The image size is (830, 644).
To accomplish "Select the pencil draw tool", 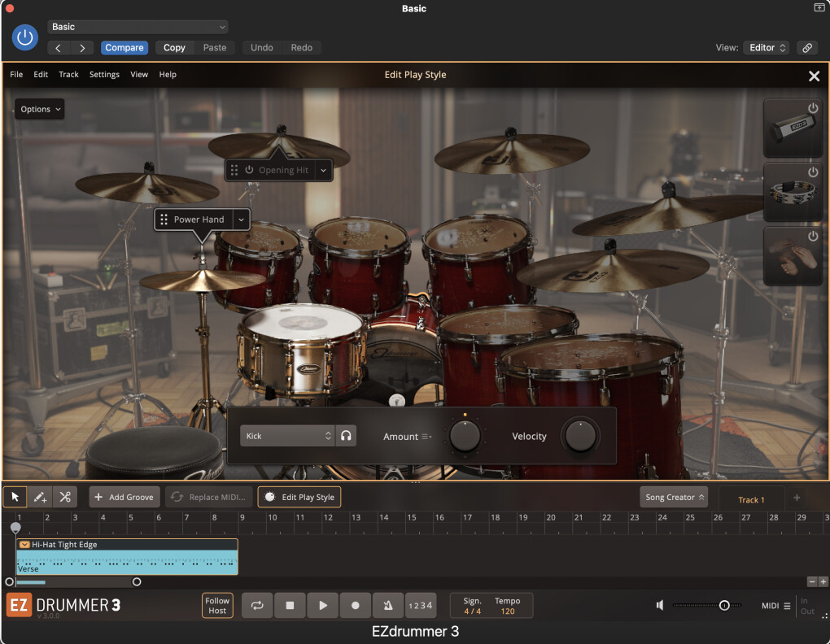I will (40, 497).
